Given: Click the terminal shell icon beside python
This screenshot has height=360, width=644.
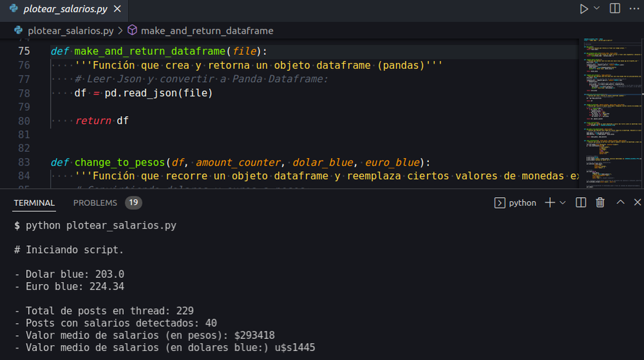Looking at the screenshot, I should (x=499, y=203).
